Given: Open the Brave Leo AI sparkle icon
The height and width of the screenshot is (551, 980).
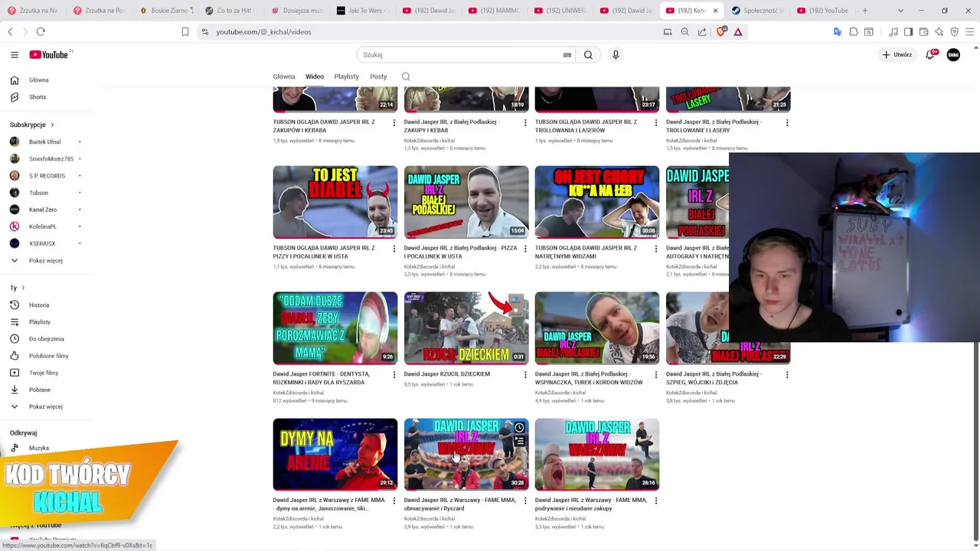Looking at the screenshot, I should pos(939,31).
